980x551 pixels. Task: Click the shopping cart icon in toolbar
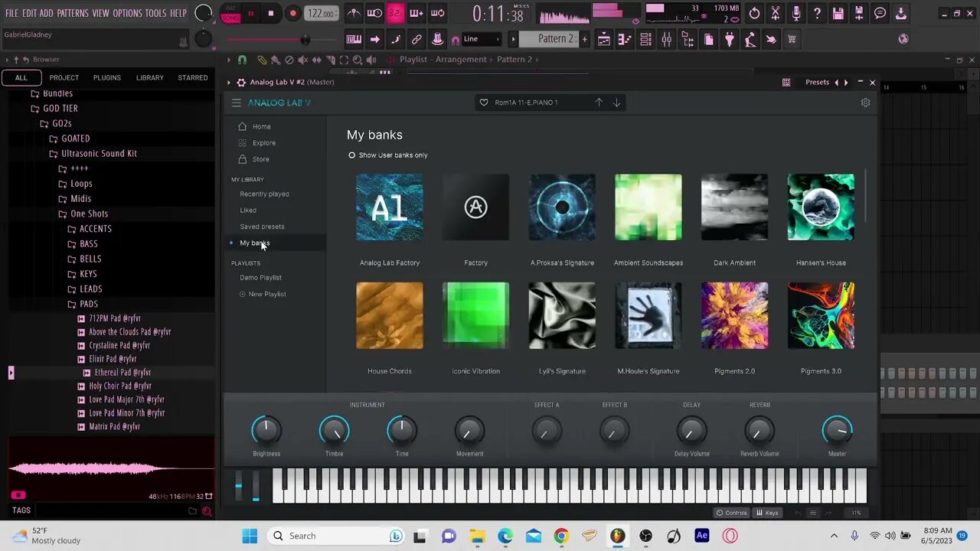792,39
